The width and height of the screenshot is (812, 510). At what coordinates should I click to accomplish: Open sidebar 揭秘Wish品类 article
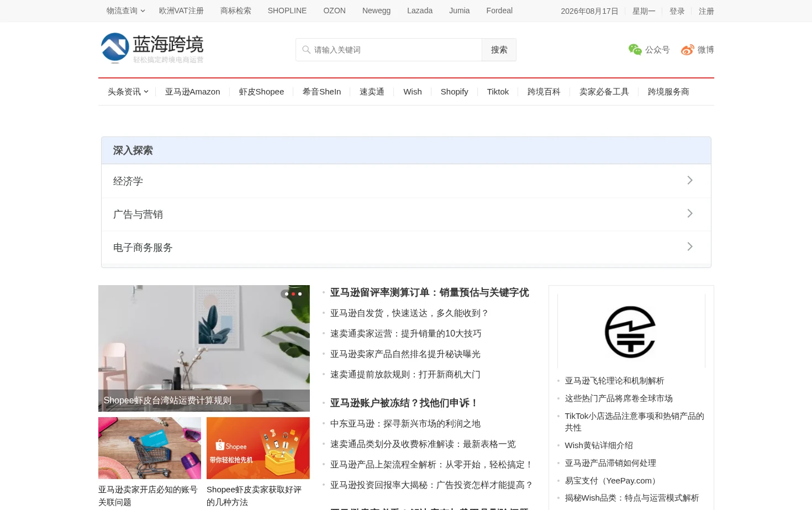click(632, 498)
